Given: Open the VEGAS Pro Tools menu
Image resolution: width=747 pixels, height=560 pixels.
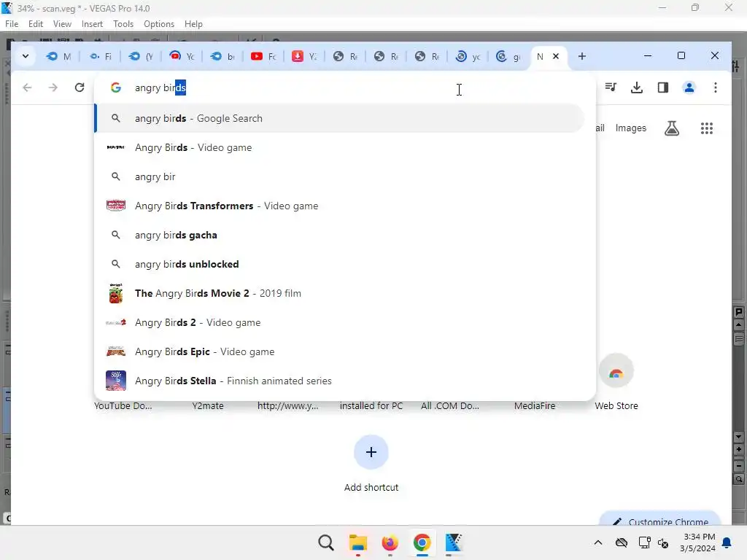Looking at the screenshot, I should [x=123, y=24].
